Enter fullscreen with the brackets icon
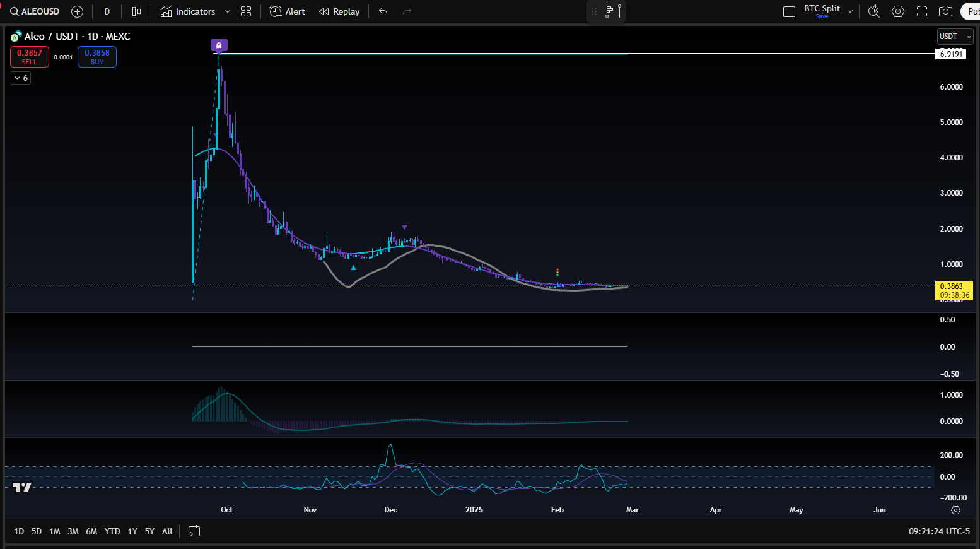The height and width of the screenshot is (549, 980). point(921,11)
